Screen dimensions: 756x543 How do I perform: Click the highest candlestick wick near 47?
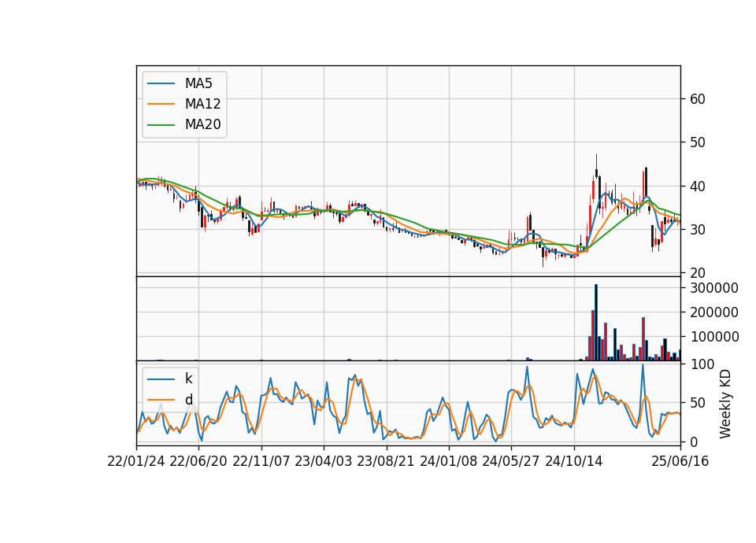pos(596,166)
